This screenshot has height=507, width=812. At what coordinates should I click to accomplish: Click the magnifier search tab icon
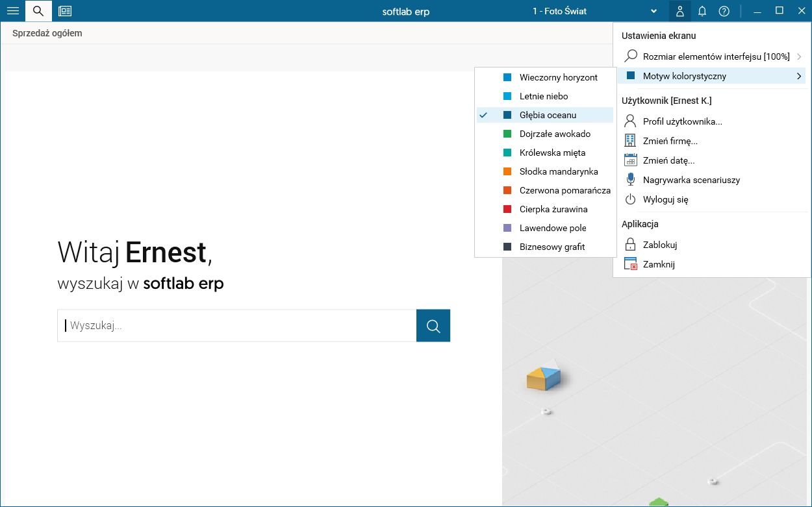(38, 11)
